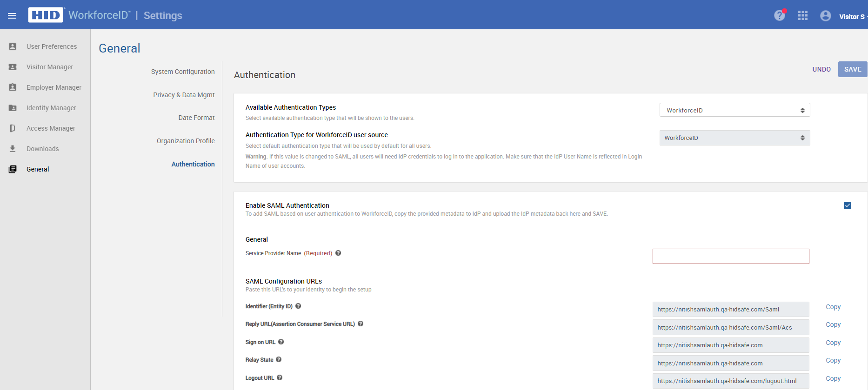Open the help question mark icon
Screen dimensions: 868x390
(x=780, y=15)
